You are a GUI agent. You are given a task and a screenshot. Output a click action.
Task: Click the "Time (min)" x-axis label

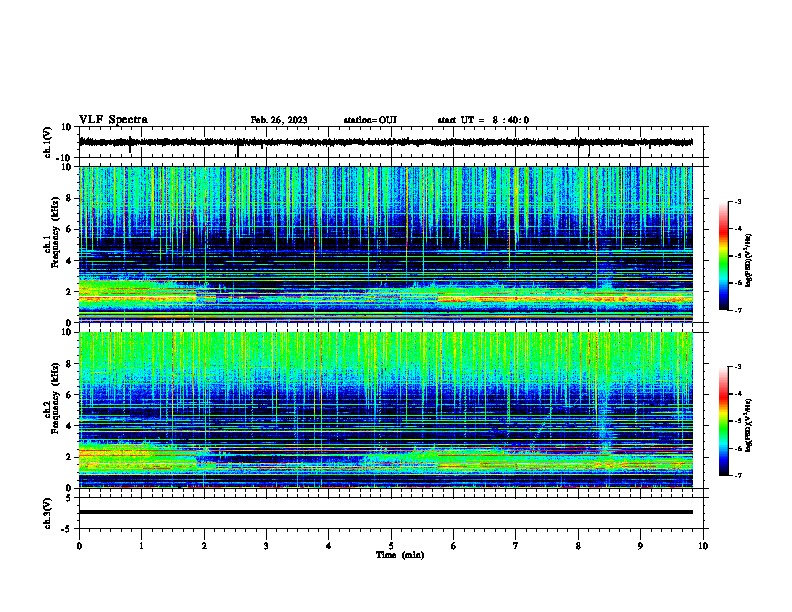[400, 555]
